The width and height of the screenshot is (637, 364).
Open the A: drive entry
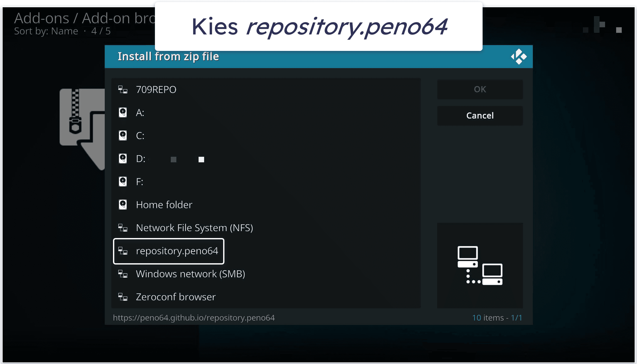[x=266, y=113]
